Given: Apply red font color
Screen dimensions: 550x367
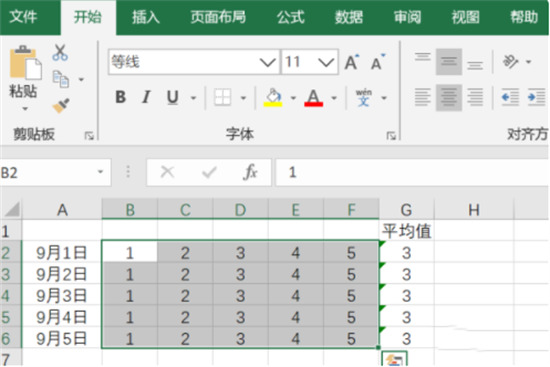Looking at the screenshot, I should pyautogui.click(x=314, y=97).
